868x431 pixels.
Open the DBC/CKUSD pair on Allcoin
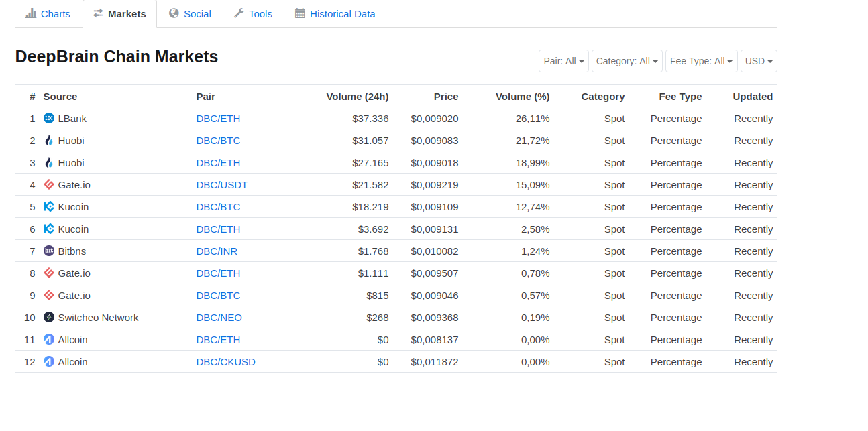226,362
